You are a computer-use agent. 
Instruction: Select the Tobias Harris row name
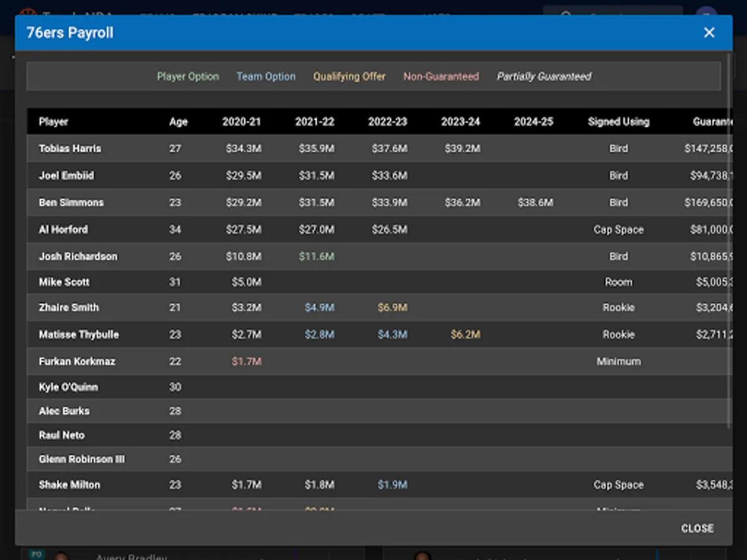click(x=70, y=149)
